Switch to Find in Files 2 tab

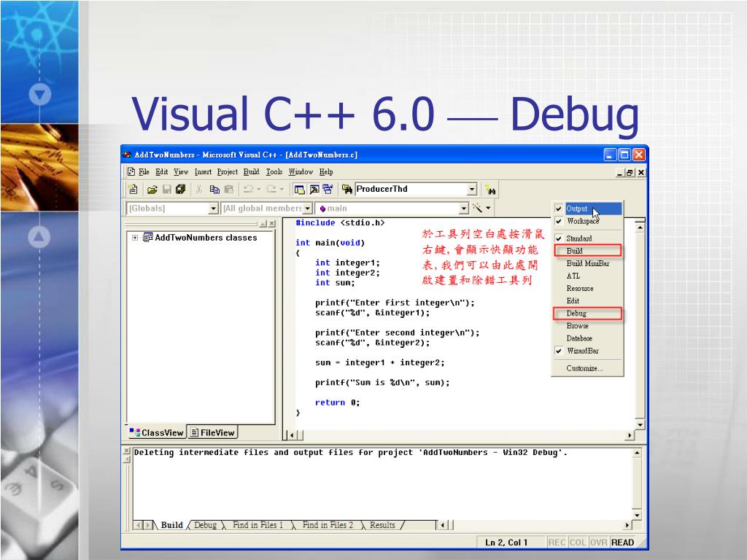coord(328,525)
